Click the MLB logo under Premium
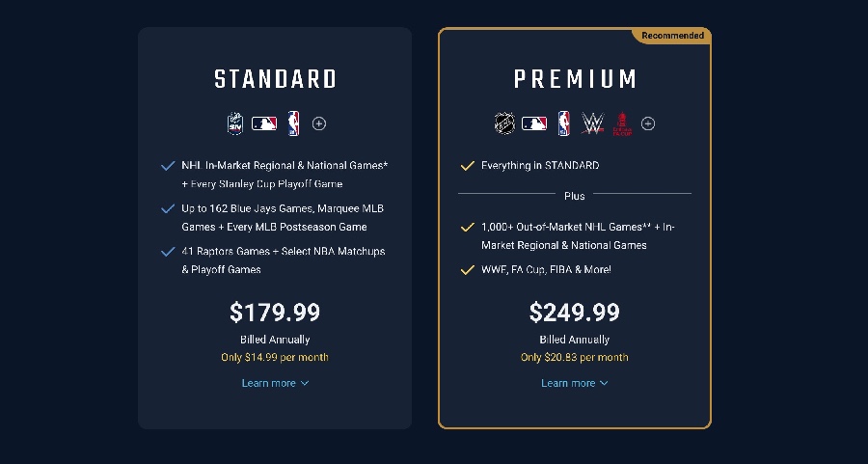The width and height of the screenshot is (868, 464). point(534,123)
